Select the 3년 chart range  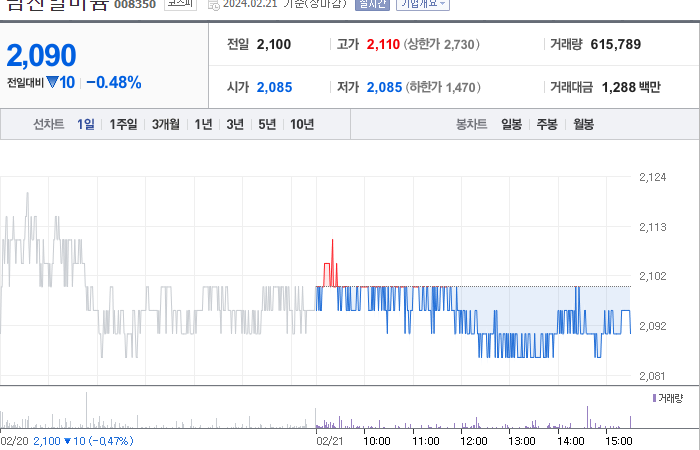pyautogui.click(x=235, y=124)
